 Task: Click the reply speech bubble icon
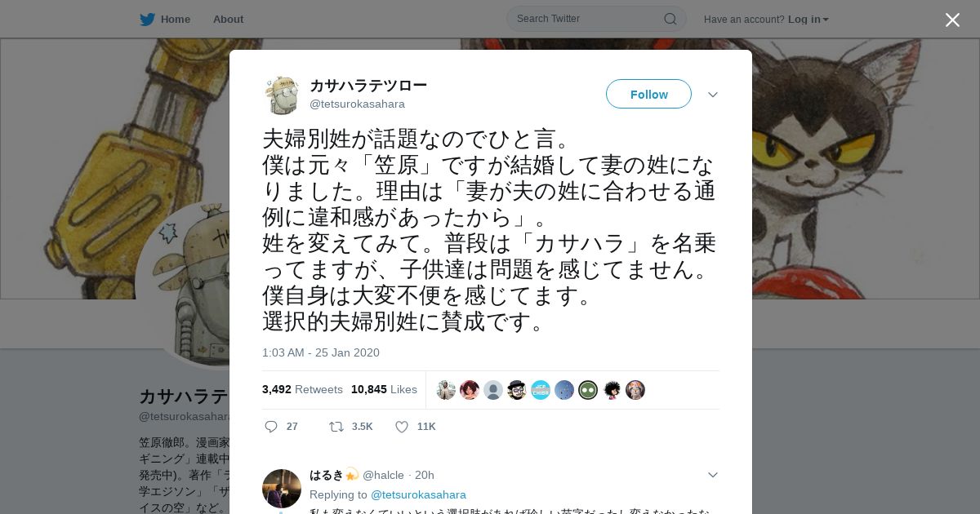(x=271, y=427)
